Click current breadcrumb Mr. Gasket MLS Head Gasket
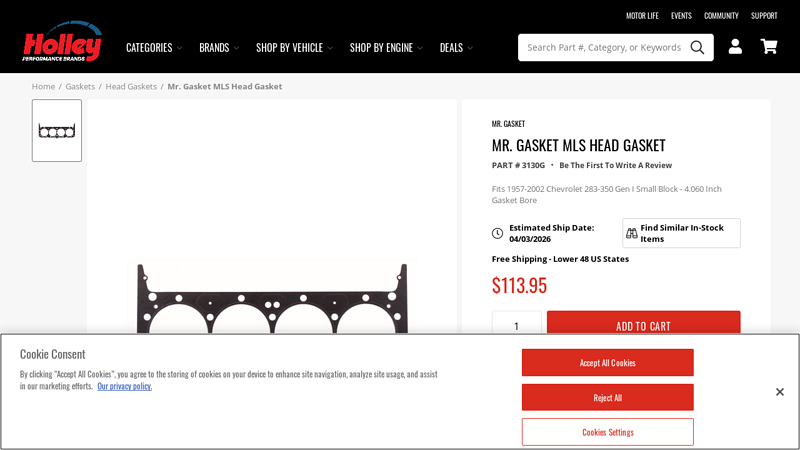Viewport: 800px width, 450px height. tap(224, 86)
